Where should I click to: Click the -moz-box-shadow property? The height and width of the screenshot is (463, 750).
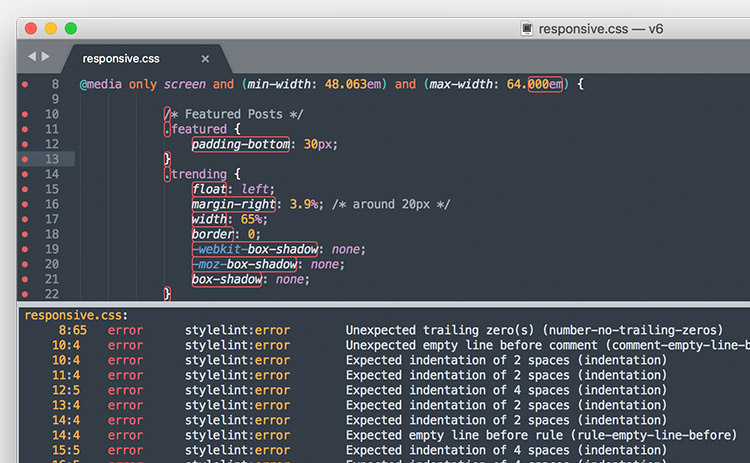click(244, 265)
